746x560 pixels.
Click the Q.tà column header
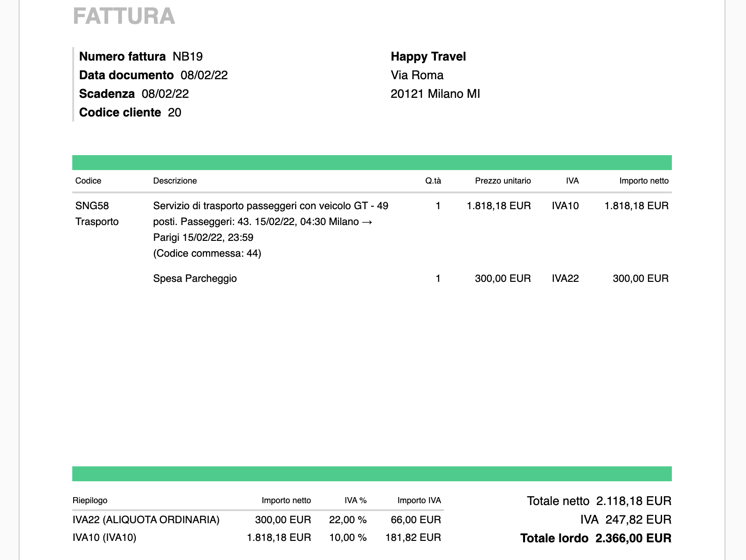(x=433, y=181)
